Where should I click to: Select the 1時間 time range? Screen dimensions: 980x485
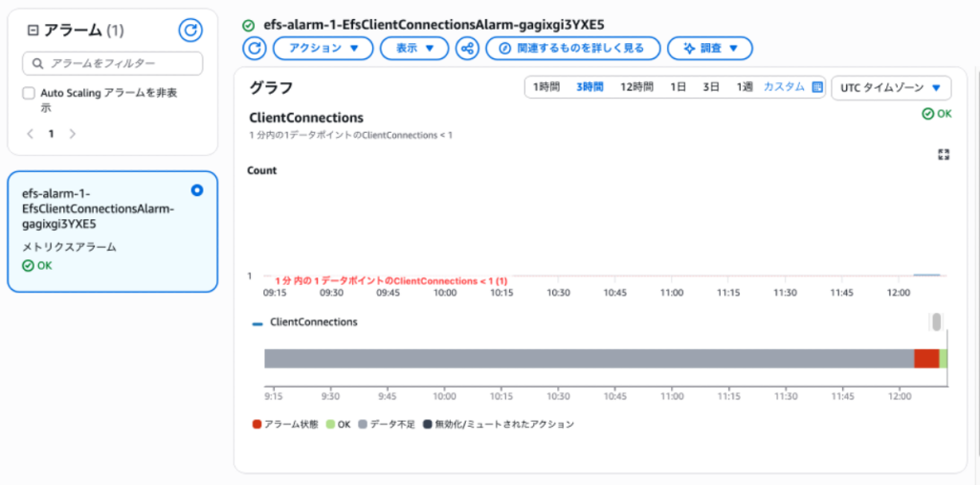coord(546,87)
